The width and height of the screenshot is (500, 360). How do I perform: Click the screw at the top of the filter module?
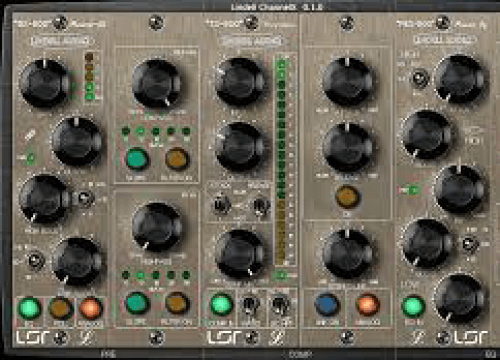pyautogui.click(x=156, y=23)
